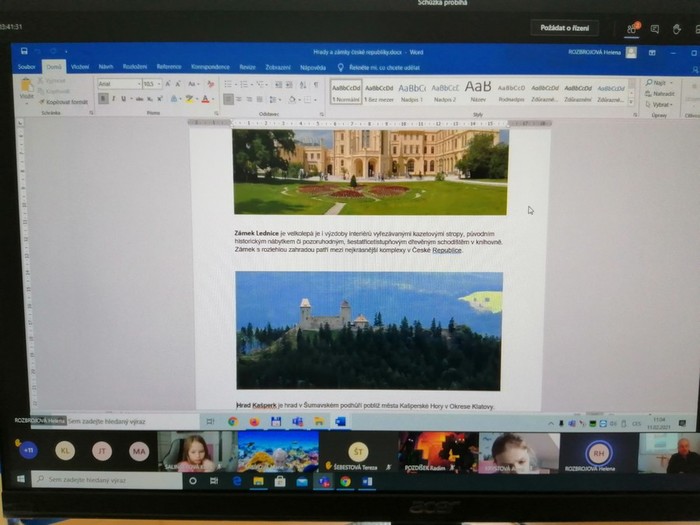Open the Teams meeting chat
This screenshot has height=525, width=700.
654,29
